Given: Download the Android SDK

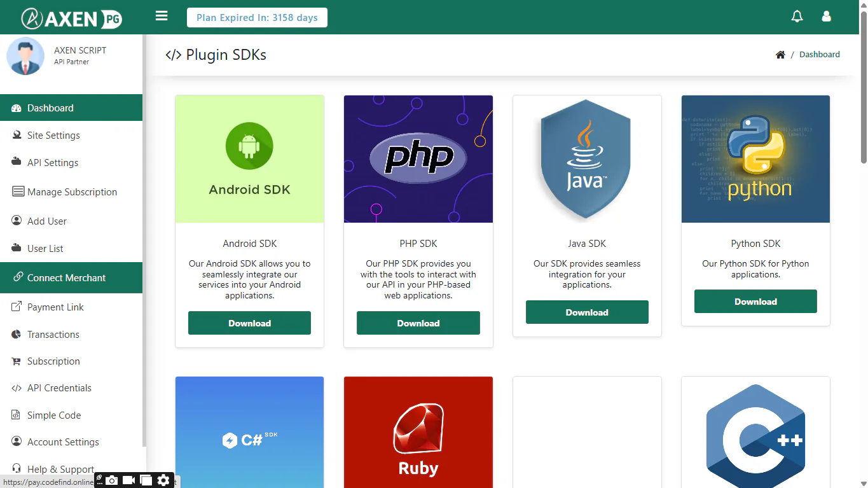Looking at the screenshot, I should 249,323.
